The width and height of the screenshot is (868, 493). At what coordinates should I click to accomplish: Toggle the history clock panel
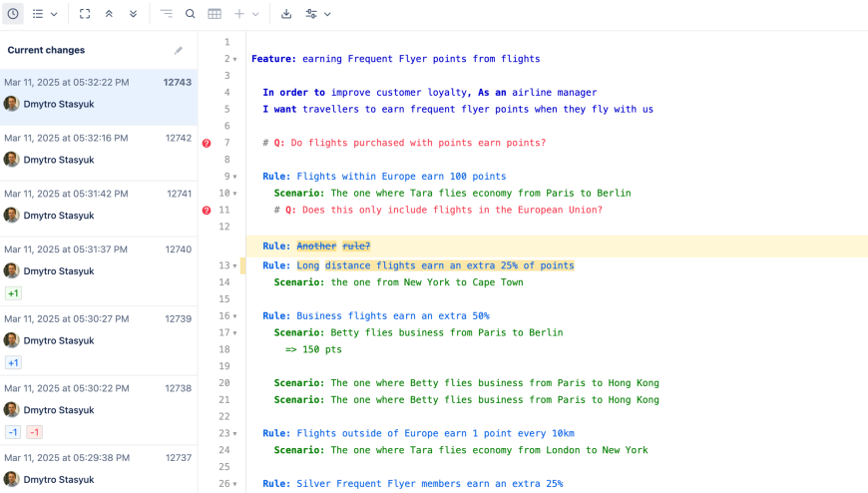click(13, 14)
